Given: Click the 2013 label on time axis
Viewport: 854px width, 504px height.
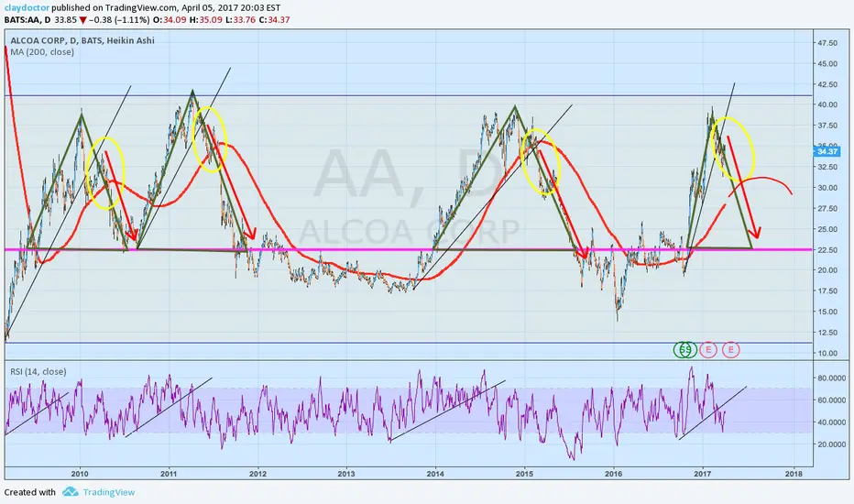Looking at the screenshot, I should coord(346,474).
